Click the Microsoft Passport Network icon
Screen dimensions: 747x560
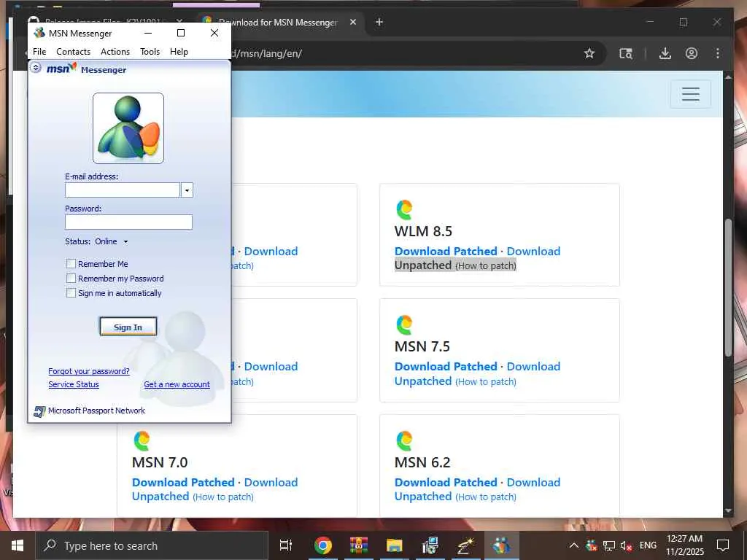(39, 411)
